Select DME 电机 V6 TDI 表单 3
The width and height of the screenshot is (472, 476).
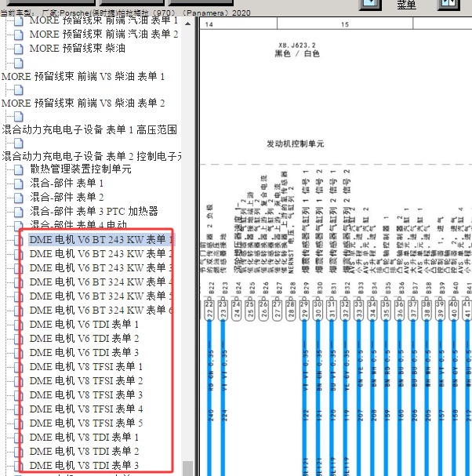[x=84, y=352]
